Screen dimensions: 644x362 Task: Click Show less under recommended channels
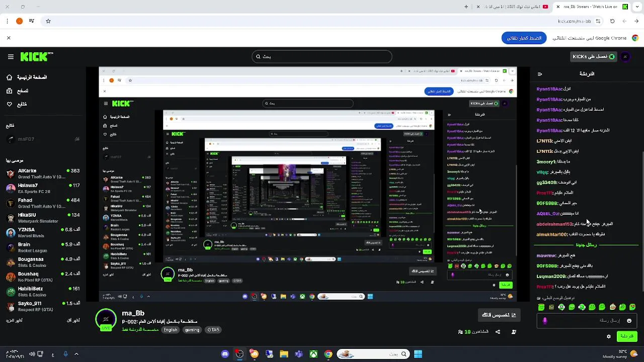pos(73,320)
